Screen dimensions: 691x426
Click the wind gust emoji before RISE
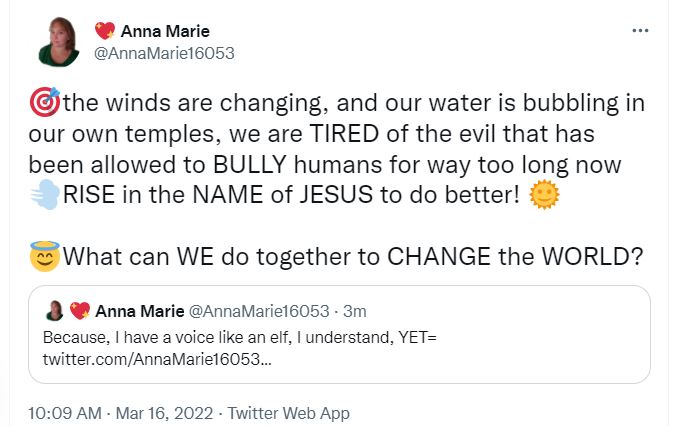(46, 193)
